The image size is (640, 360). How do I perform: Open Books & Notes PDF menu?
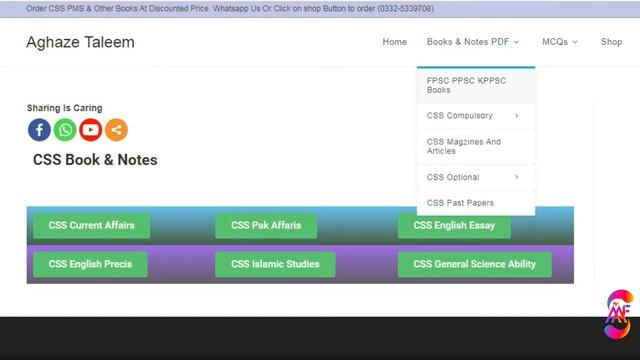click(473, 42)
